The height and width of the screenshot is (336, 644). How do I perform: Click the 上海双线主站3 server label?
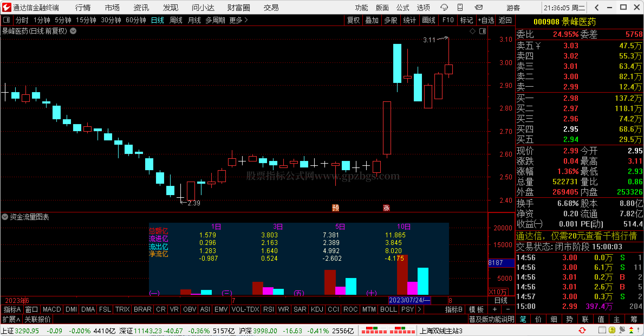(441, 331)
